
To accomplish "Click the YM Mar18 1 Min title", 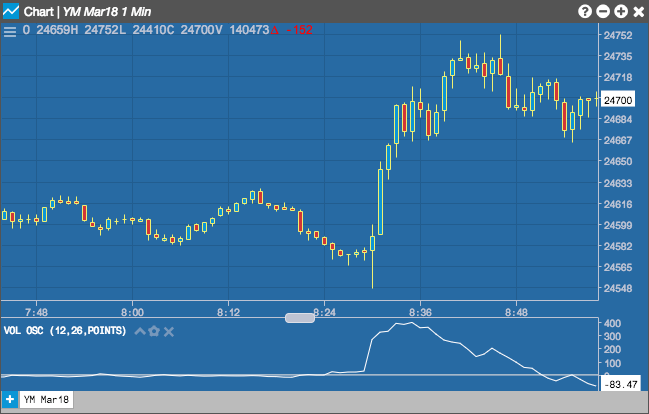I will 107,12.
